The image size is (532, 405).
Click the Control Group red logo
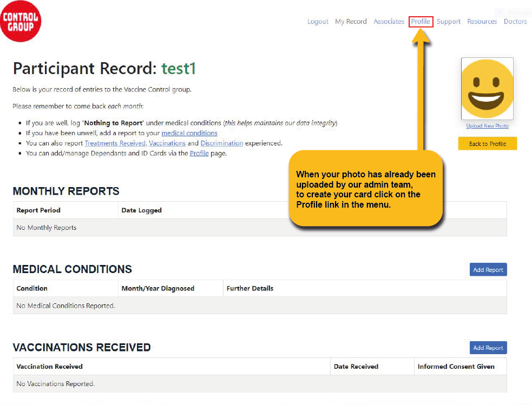21,22
